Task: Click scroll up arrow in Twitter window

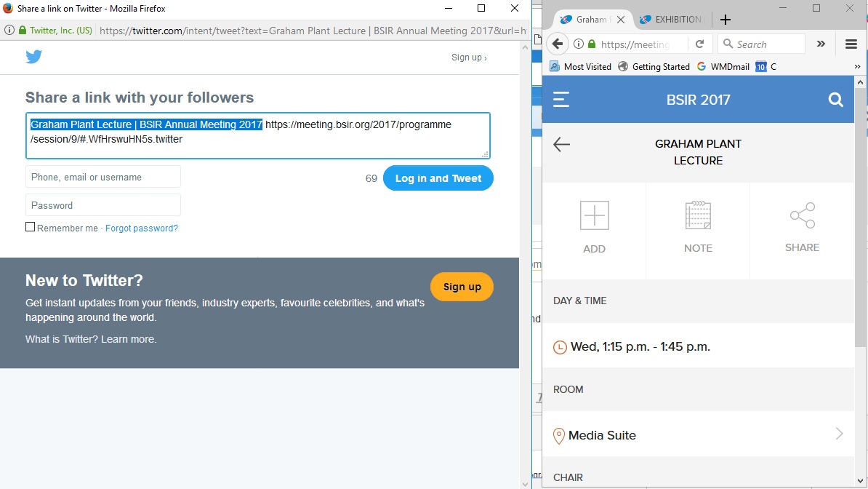Action: 526,48
